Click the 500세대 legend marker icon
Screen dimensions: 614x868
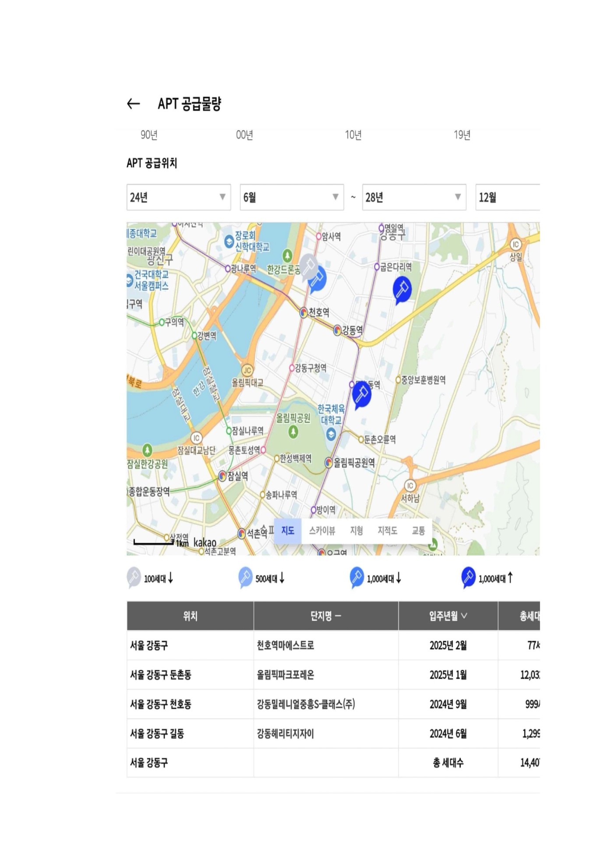point(245,577)
